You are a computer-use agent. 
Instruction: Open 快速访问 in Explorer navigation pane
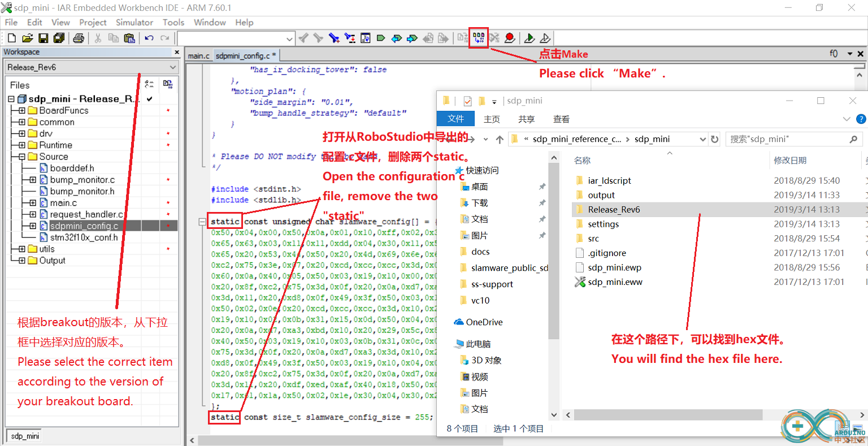pos(482,171)
